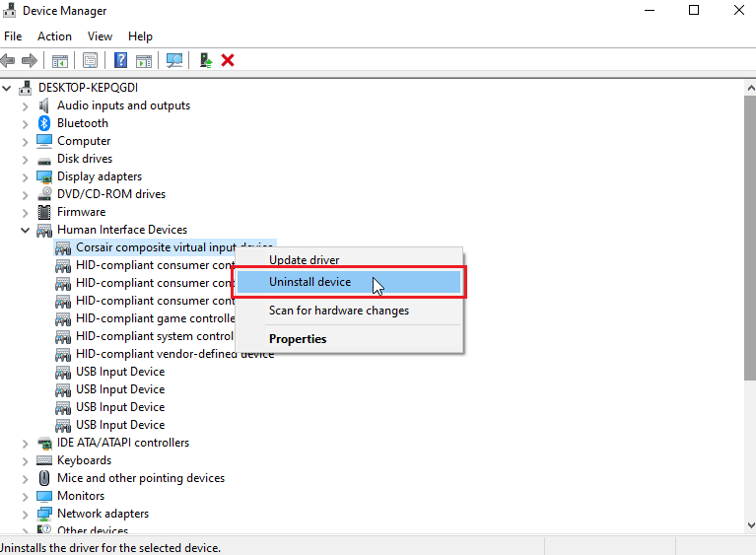Click the Monitors category icon
The height and width of the screenshot is (555, 756).
44,496
